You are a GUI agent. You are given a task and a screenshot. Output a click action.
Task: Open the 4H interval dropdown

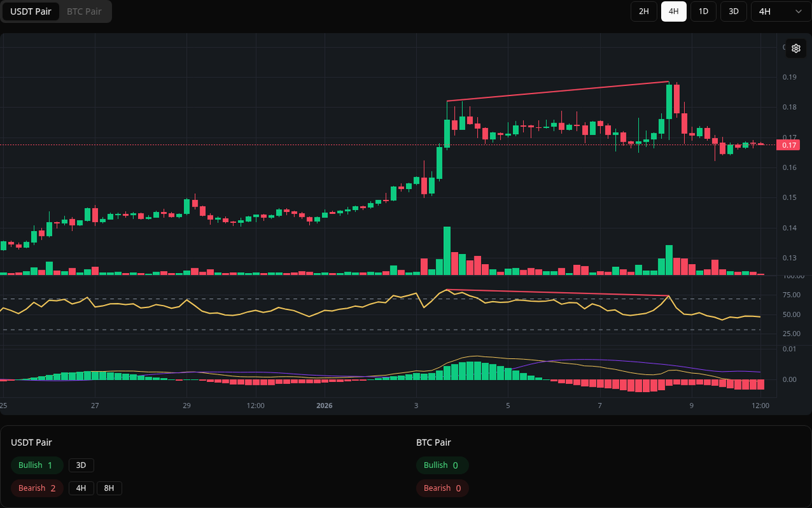(778, 12)
